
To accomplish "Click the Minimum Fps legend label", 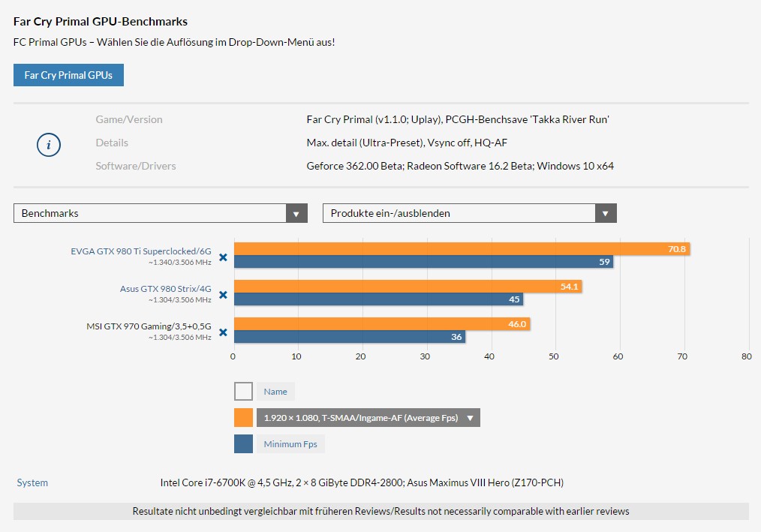I will pos(290,443).
